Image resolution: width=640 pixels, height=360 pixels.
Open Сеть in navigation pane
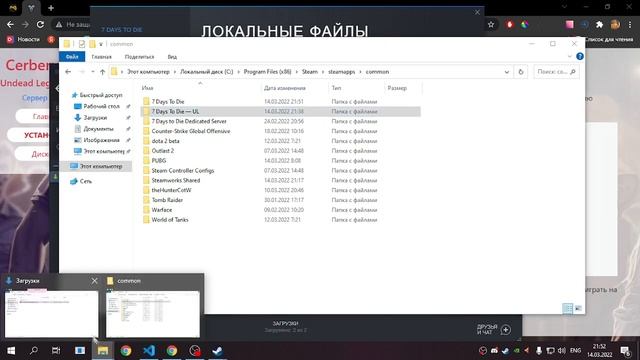[x=85, y=181]
